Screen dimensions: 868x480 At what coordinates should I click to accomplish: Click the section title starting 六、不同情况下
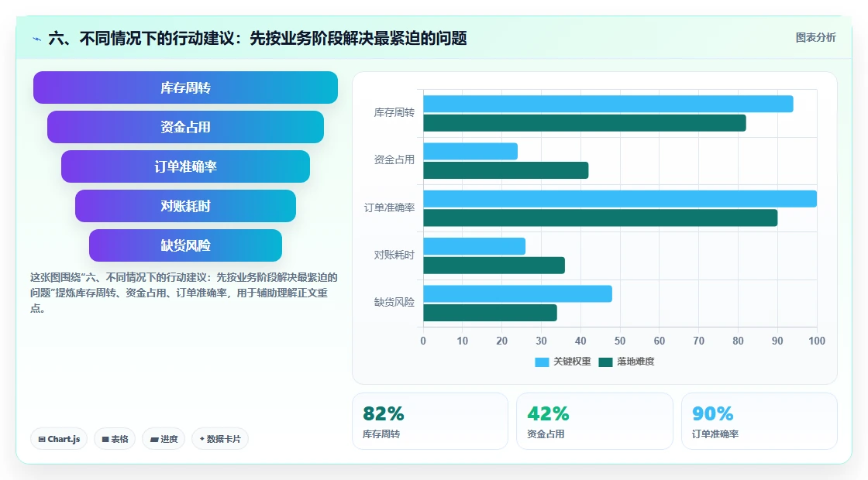[257, 38]
